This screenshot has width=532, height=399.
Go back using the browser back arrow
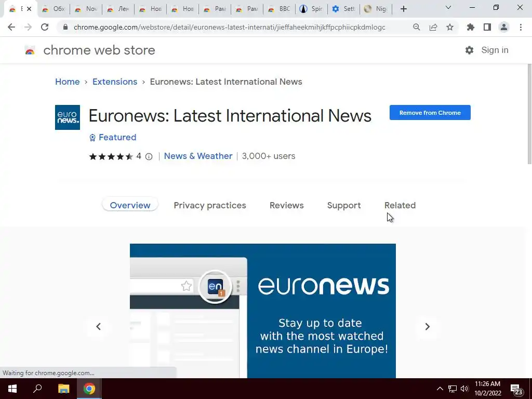coord(11,27)
